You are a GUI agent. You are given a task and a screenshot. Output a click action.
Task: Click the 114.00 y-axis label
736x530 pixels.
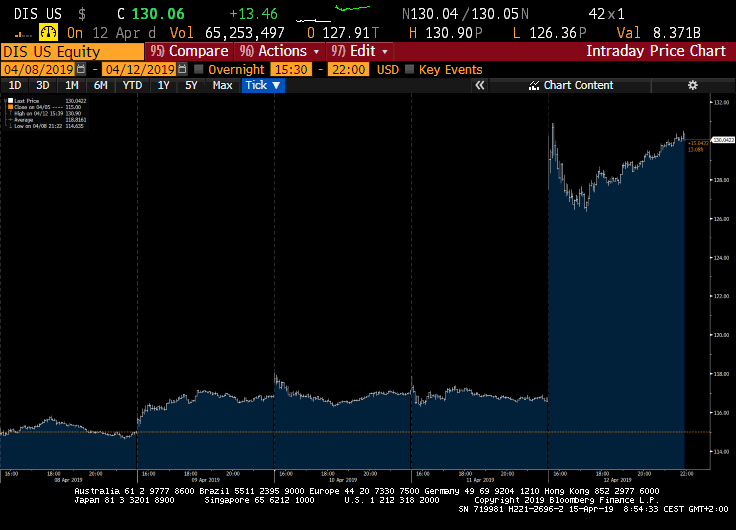[721, 452]
